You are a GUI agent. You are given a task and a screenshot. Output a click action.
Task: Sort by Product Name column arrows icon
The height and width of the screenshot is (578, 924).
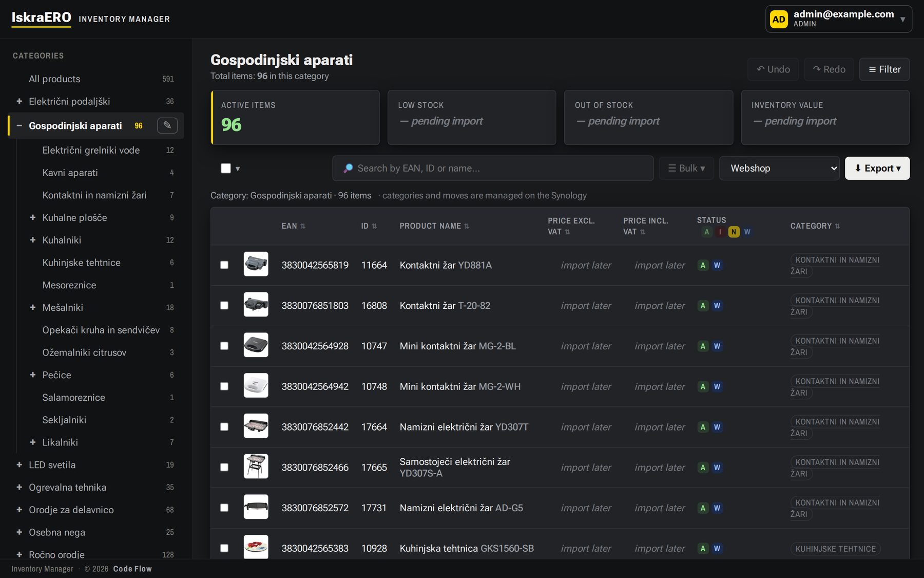(467, 226)
